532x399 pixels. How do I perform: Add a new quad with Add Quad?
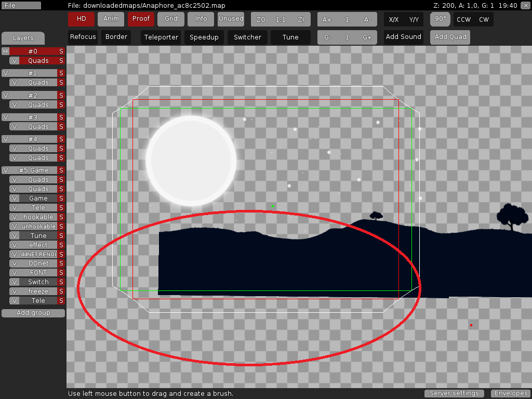tap(450, 37)
